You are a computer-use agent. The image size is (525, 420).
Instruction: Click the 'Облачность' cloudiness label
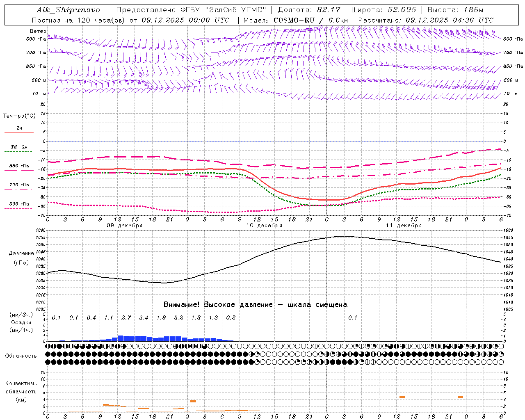21,356
